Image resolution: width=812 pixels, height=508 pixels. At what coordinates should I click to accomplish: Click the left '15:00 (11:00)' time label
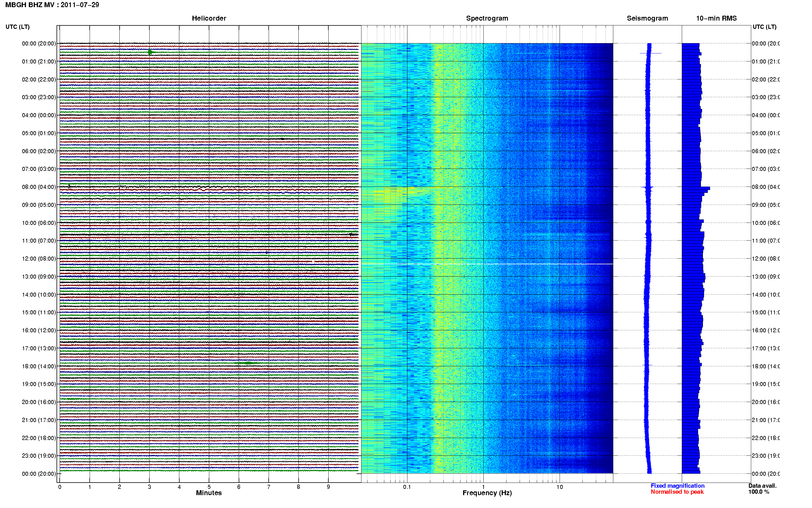tap(39, 312)
